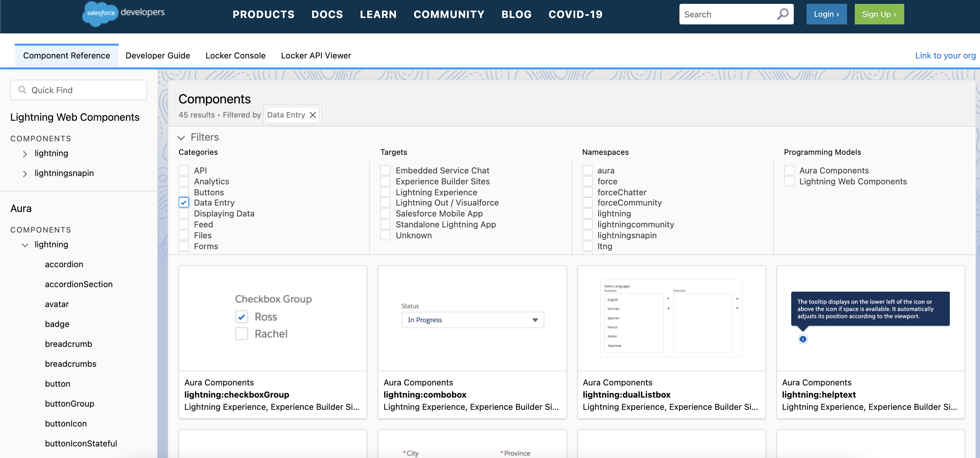The width and height of the screenshot is (980, 458).
Task: Open the COMMUNITY menu
Action: tap(449, 14)
